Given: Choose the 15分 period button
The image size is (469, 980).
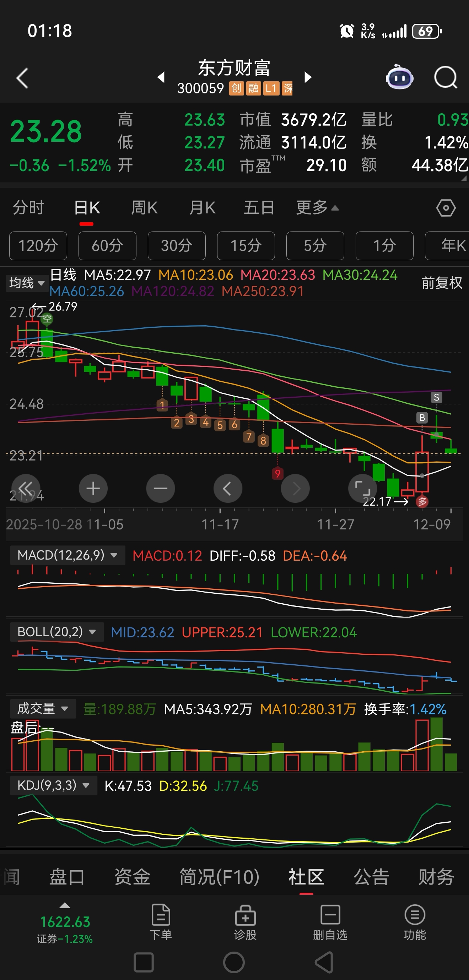Looking at the screenshot, I should point(246,246).
